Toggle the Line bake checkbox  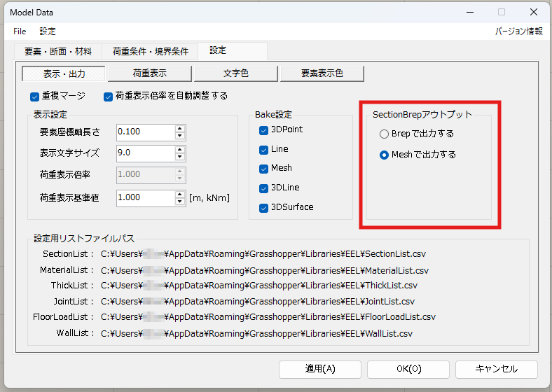(x=263, y=149)
